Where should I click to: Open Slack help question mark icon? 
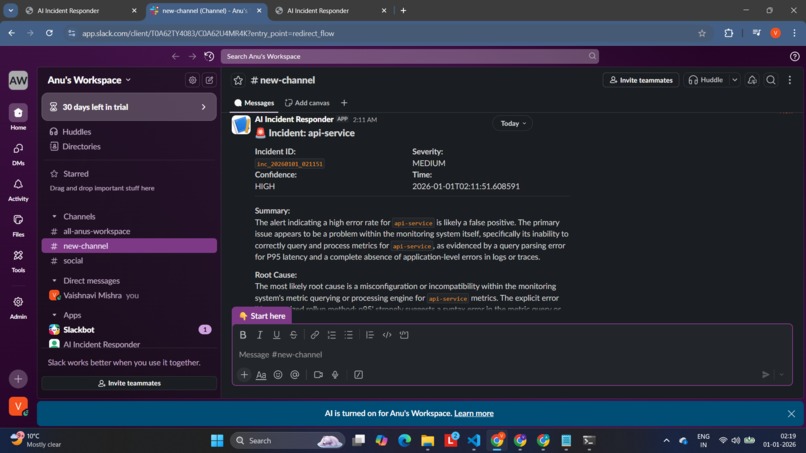pyautogui.click(x=794, y=56)
